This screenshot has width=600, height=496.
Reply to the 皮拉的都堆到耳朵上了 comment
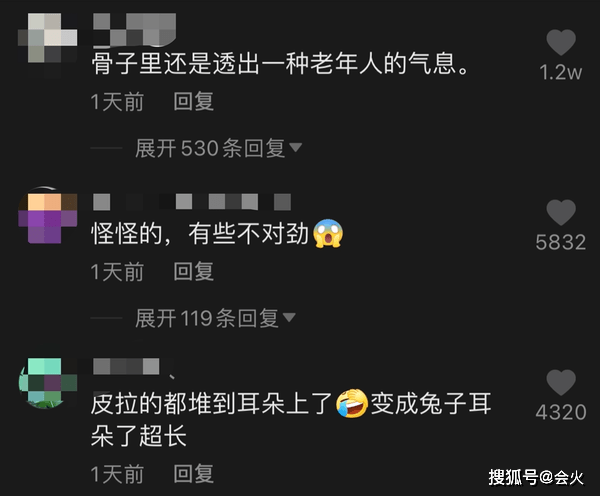pyautogui.click(x=193, y=474)
